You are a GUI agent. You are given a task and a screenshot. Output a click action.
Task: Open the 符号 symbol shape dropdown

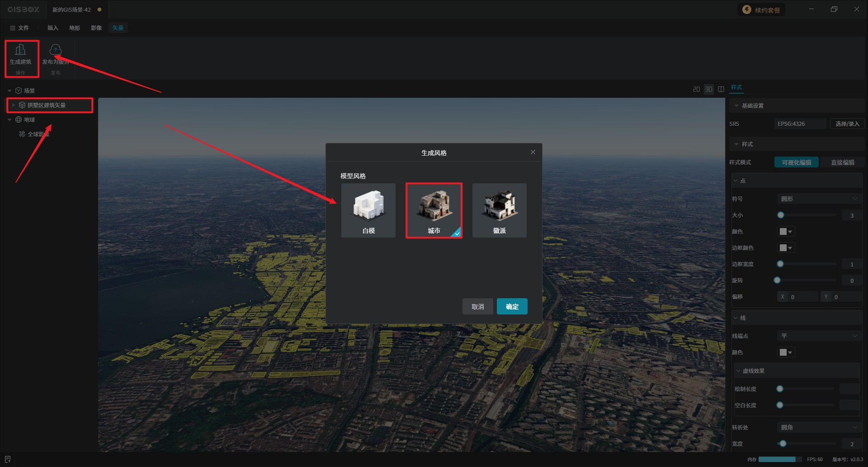point(818,199)
